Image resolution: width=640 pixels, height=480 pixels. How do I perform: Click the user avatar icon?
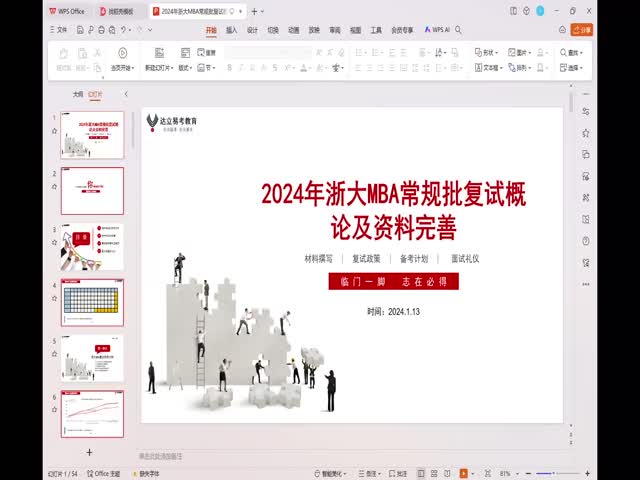[540, 11]
